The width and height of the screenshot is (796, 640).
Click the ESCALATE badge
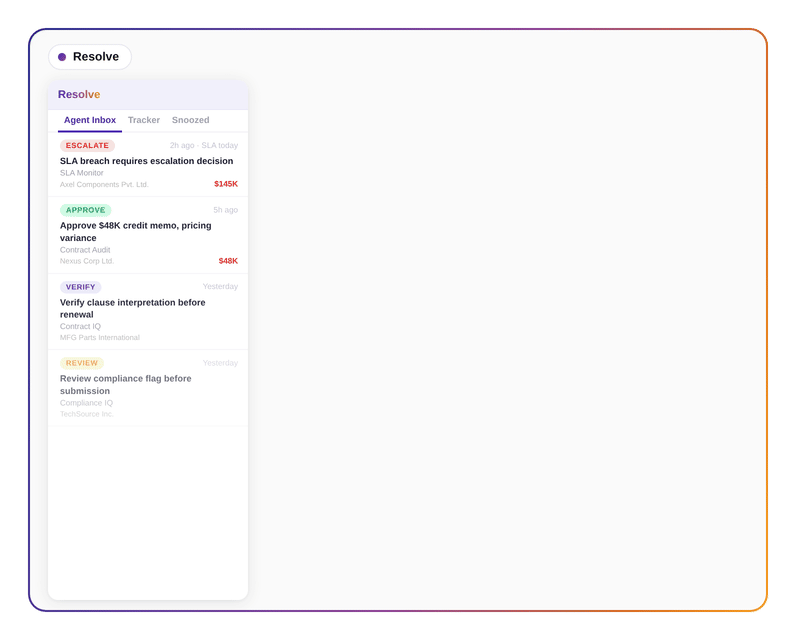(87, 146)
